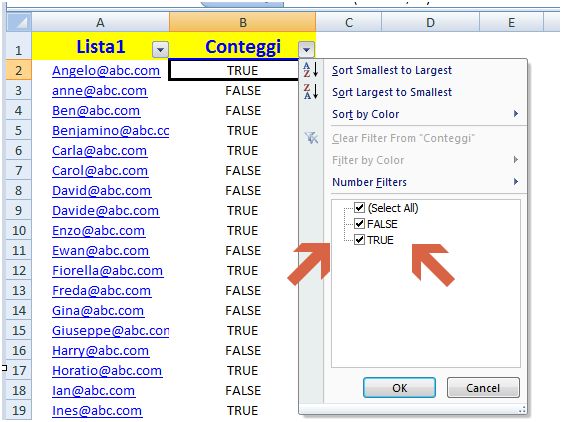Screen dimensions: 562x422
Task: Open the Gina@abc.com link
Action: coord(98,310)
